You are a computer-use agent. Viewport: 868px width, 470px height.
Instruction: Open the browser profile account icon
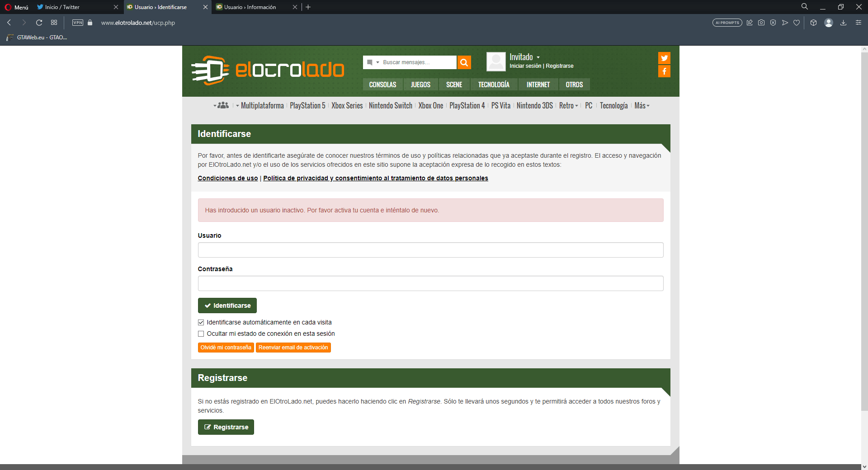(829, 23)
